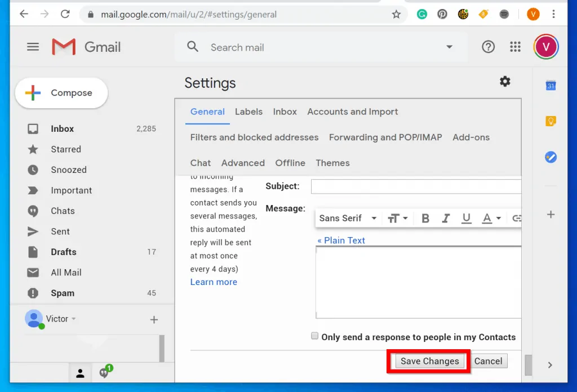577x392 pixels.
Task: Open Google Calendar side panel
Action: [551, 86]
